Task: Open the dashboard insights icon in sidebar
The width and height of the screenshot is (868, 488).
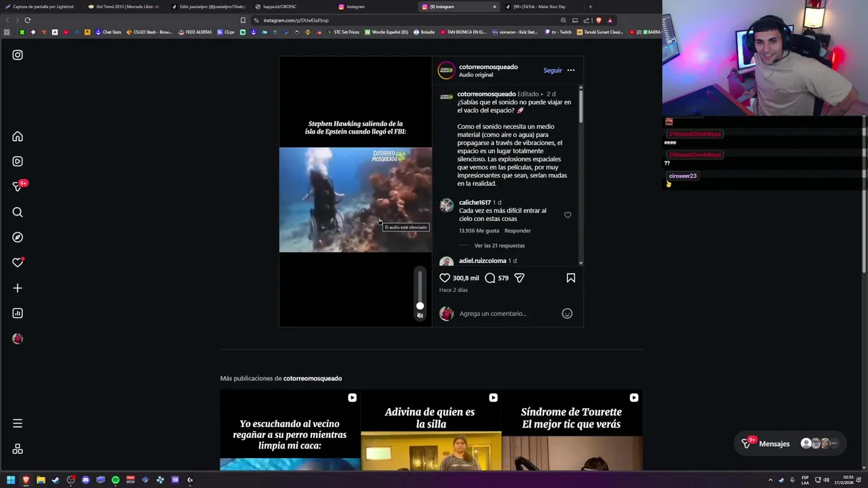Action: click(x=18, y=313)
